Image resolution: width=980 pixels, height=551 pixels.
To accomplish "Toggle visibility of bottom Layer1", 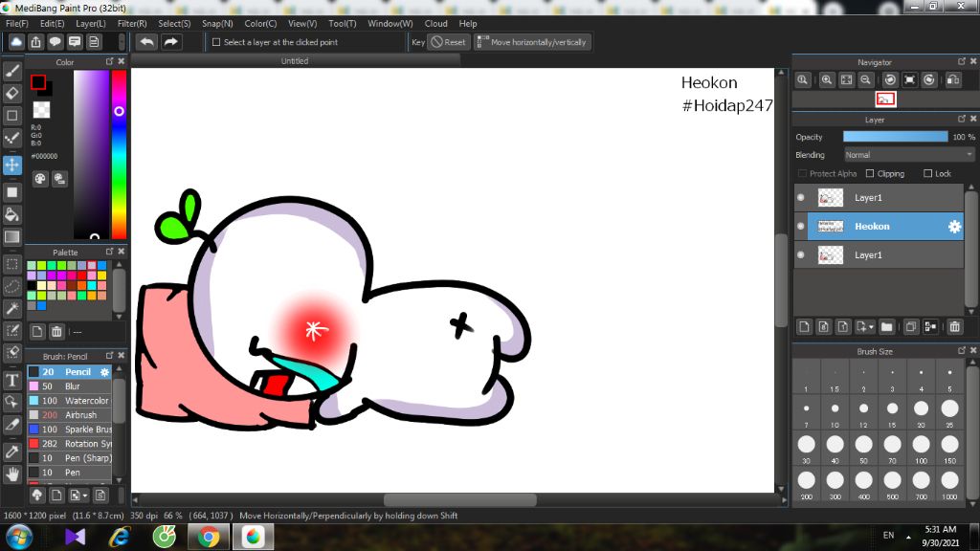I will tap(801, 254).
